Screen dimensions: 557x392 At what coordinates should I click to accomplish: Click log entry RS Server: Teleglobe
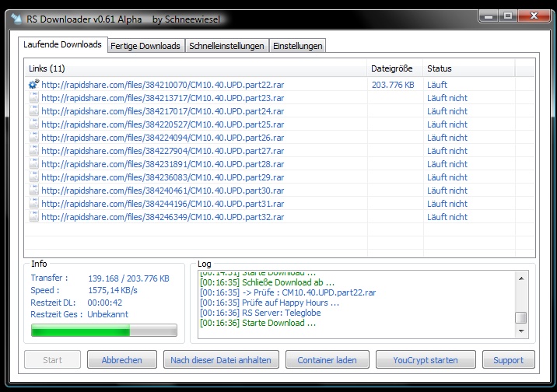[261, 313]
